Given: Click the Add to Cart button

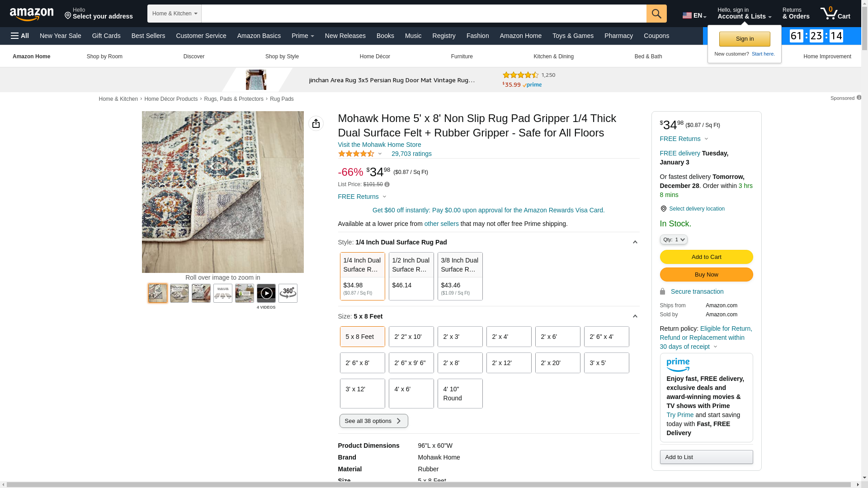Looking at the screenshot, I should 706,257.
